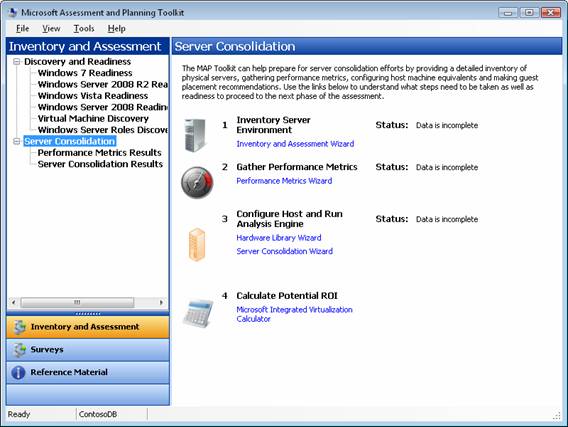Click the tree scrollbar left arrow
The image size is (568, 427).
pyautogui.click(x=13, y=302)
